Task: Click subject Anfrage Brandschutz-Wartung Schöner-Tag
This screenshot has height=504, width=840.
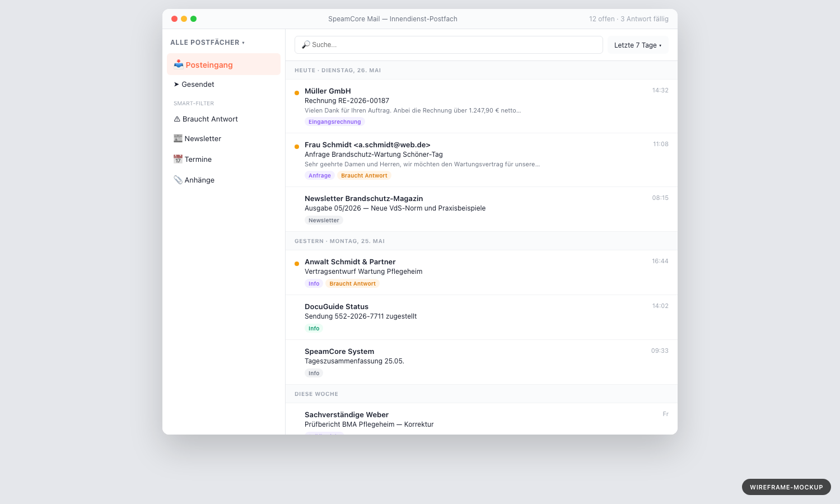Action: (374, 155)
